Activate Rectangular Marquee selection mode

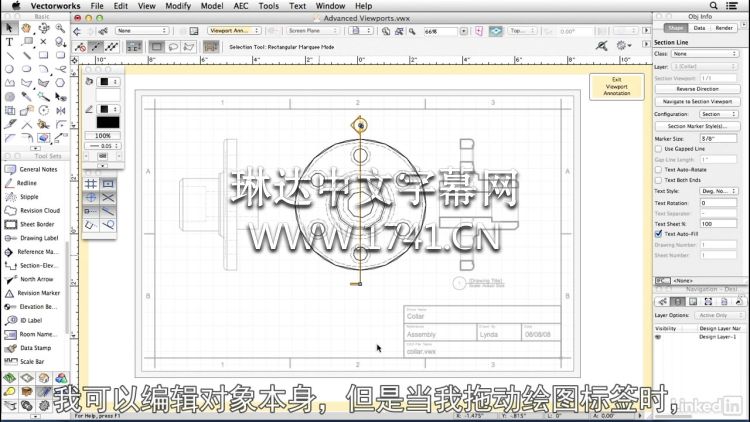tap(156, 47)
